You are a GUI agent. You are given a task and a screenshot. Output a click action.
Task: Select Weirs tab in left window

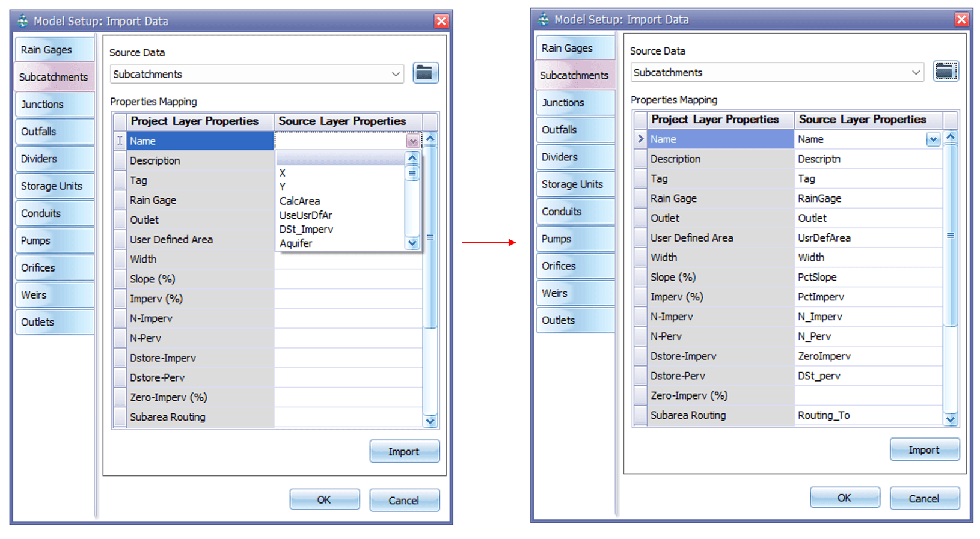pyautogui.click(x=55, y=294)
